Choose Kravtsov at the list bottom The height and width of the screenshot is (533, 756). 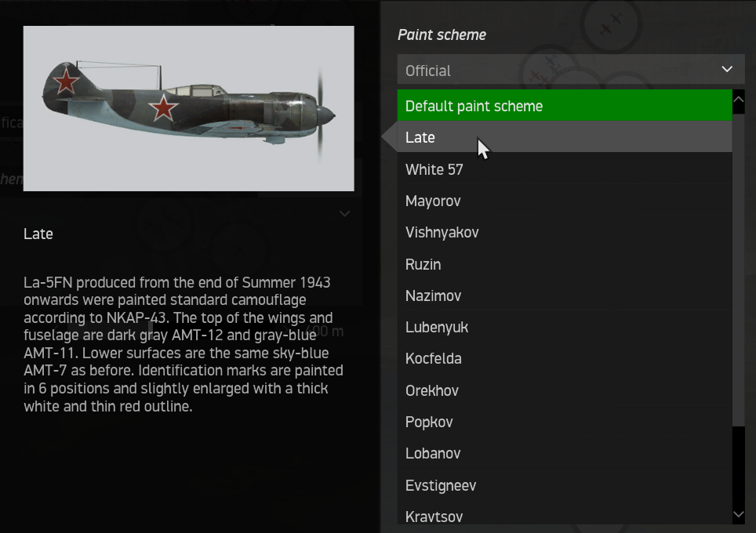point(564,516)
